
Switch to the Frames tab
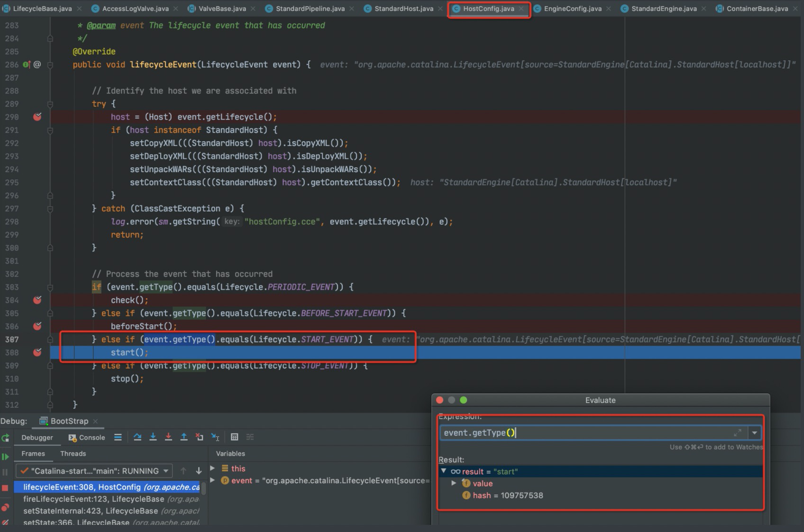click(x=33, y=453)
